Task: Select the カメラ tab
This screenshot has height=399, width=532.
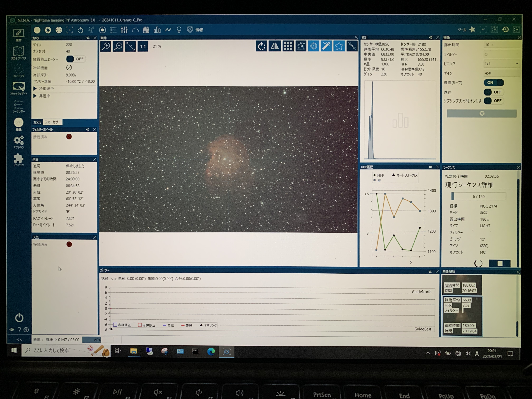Action: [x=37, y=122]
